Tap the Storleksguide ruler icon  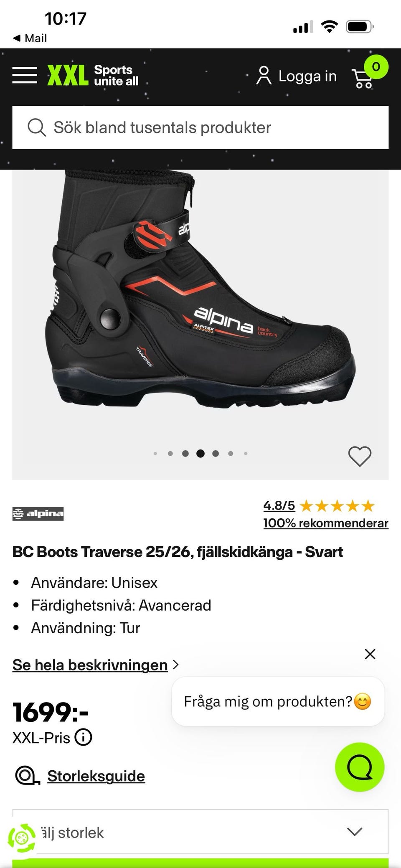[x=28, y=776]
